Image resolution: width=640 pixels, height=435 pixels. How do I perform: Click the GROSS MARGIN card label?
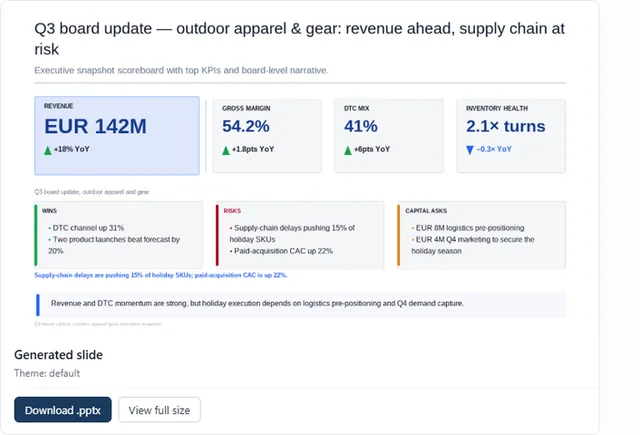pos(246,109)
